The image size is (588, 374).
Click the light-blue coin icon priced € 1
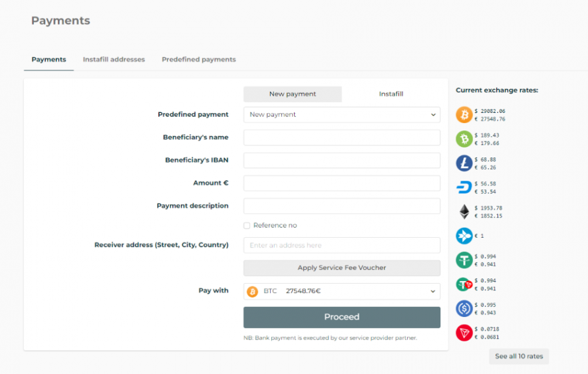464,236
